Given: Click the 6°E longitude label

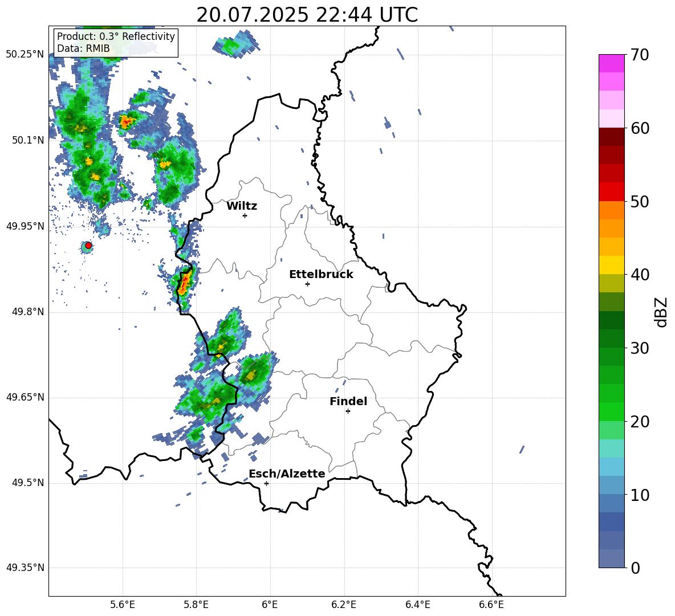Looking at the screenshot, I should pos(270,605).
